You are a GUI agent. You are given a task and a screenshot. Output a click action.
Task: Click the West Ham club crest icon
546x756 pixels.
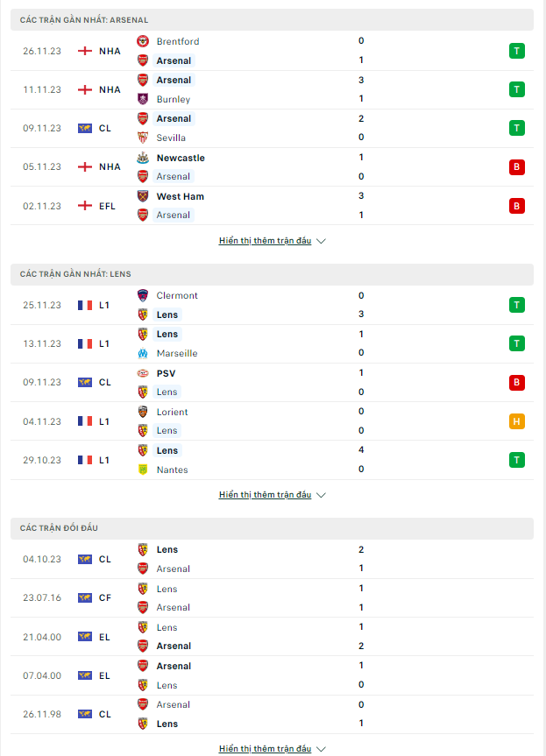pyautogui.click(x=143, y=196)
